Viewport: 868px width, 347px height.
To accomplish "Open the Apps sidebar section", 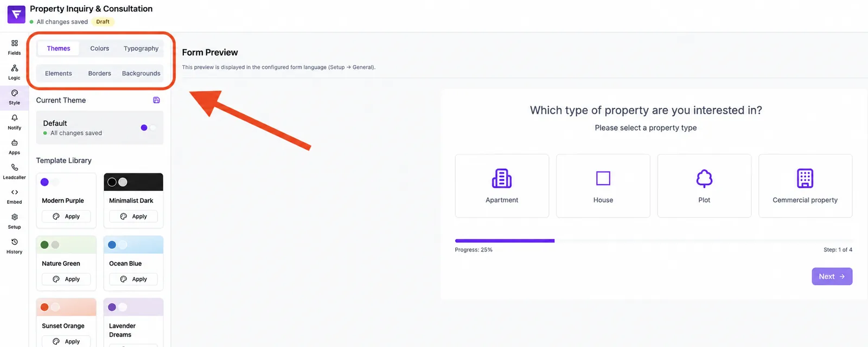I will click(14, 147).
